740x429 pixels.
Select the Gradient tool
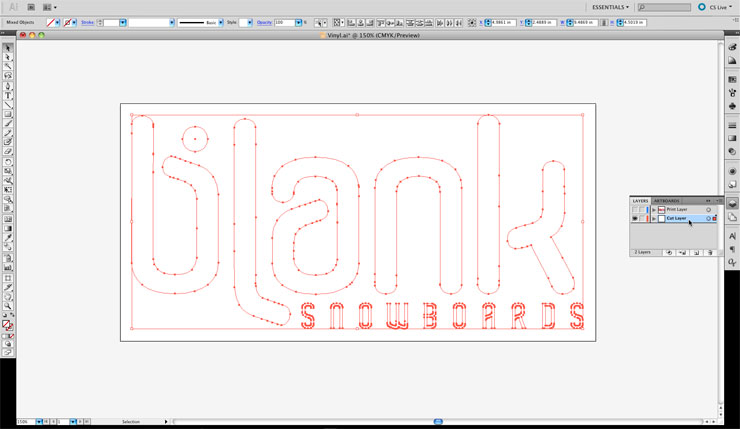(x=8, y=228)
